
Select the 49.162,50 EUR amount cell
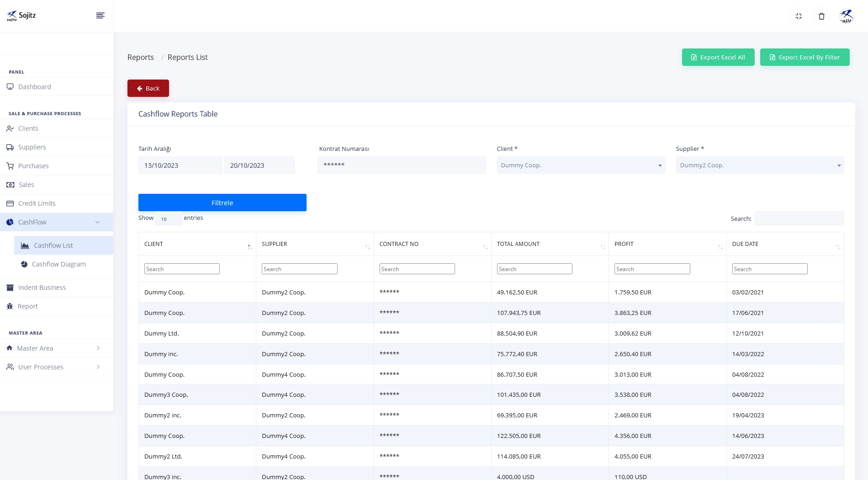(x=550, y=292)
